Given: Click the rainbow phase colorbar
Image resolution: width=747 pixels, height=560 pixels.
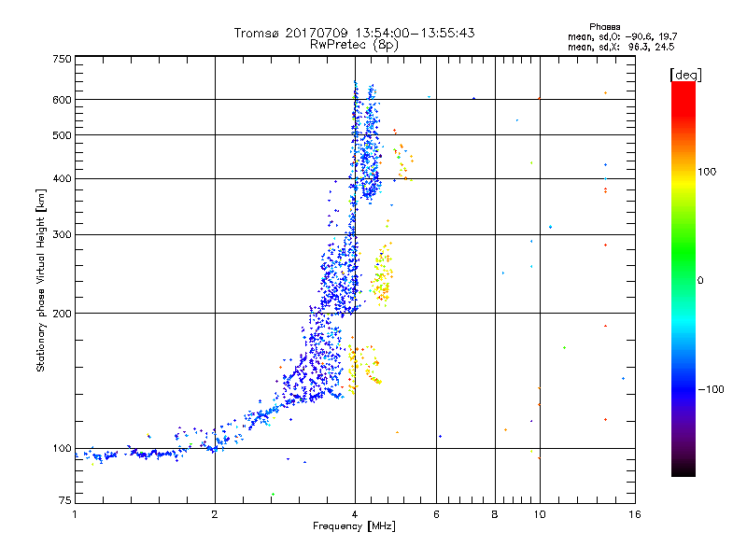Looking at the screenshot, I should (x=684, y=279).
